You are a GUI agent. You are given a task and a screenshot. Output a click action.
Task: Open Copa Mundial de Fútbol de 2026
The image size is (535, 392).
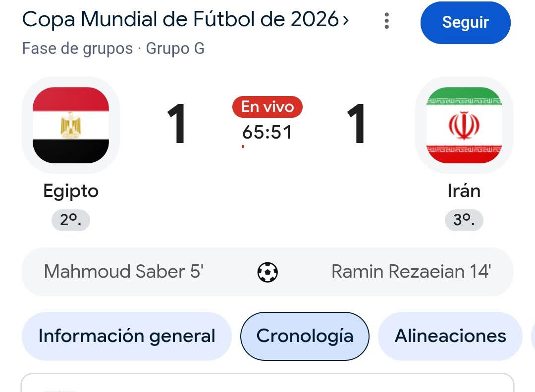click(180, 19)
